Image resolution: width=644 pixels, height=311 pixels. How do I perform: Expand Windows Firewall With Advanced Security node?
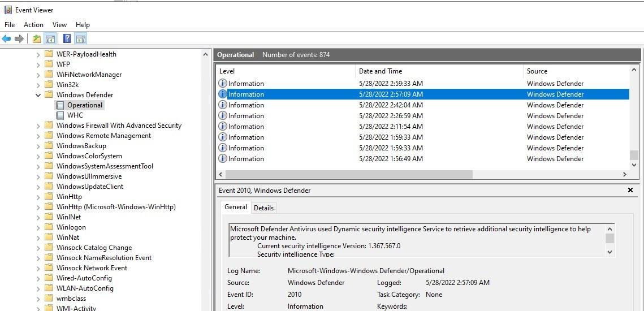[38, 126]
